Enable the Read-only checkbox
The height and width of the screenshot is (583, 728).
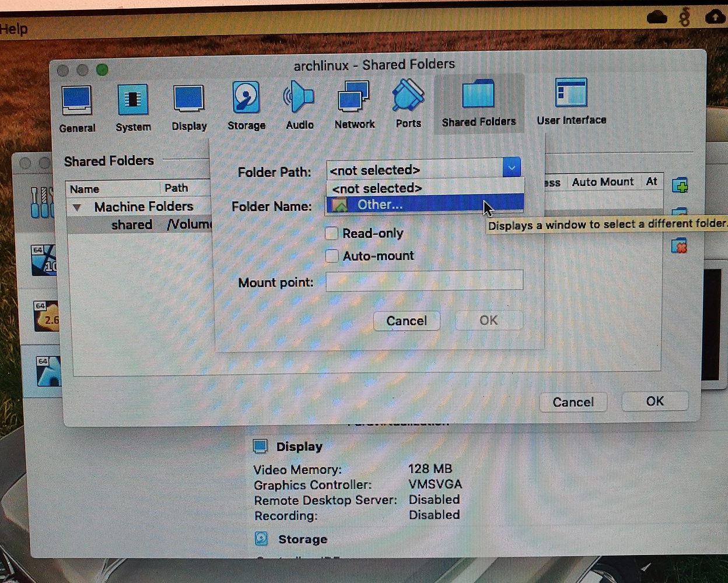pyautogui.click(x=331, y=233)
